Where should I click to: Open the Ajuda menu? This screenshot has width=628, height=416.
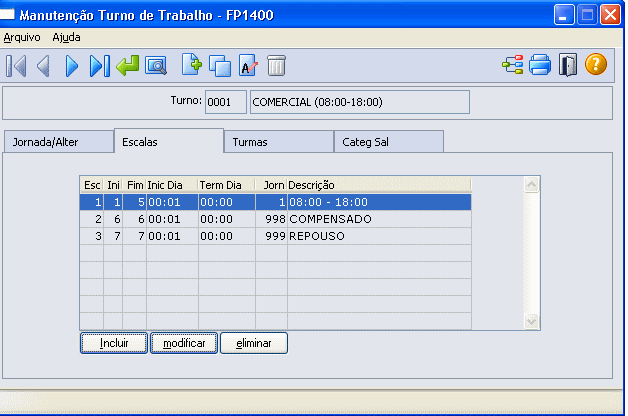click(66, 37)
